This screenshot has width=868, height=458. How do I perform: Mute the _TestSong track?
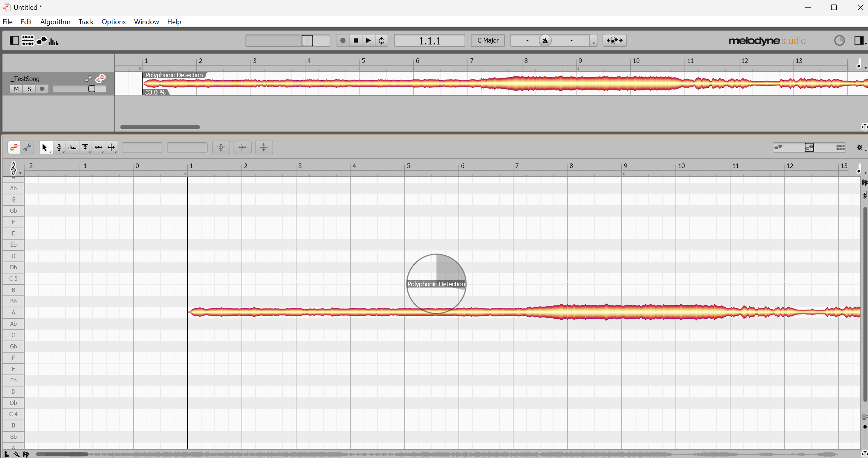(16, 89)
